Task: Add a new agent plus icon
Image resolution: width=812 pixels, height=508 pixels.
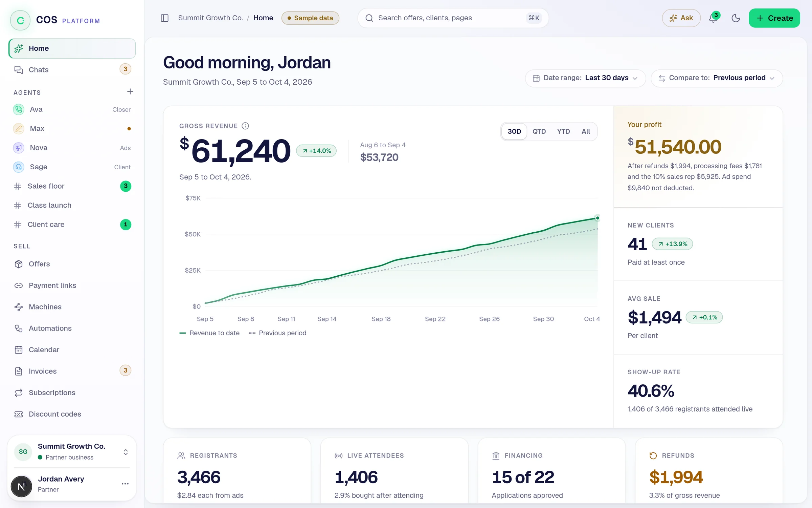Action: (130, 92)
